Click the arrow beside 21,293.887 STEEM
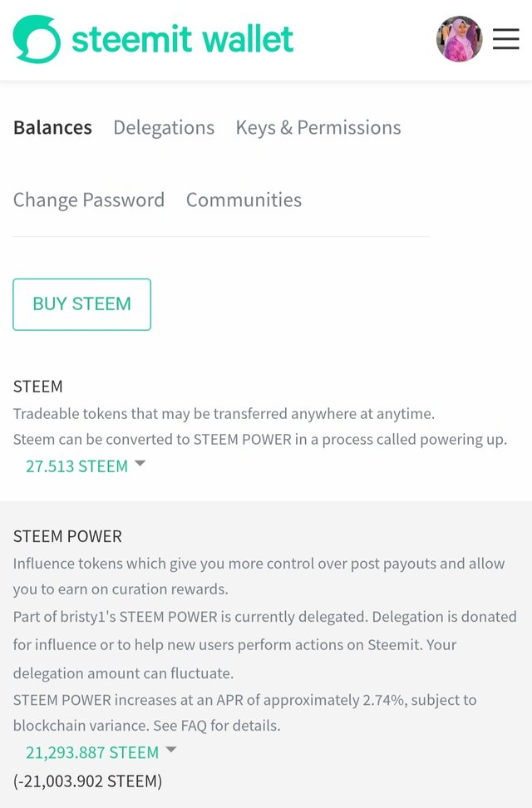 [170, 750]
